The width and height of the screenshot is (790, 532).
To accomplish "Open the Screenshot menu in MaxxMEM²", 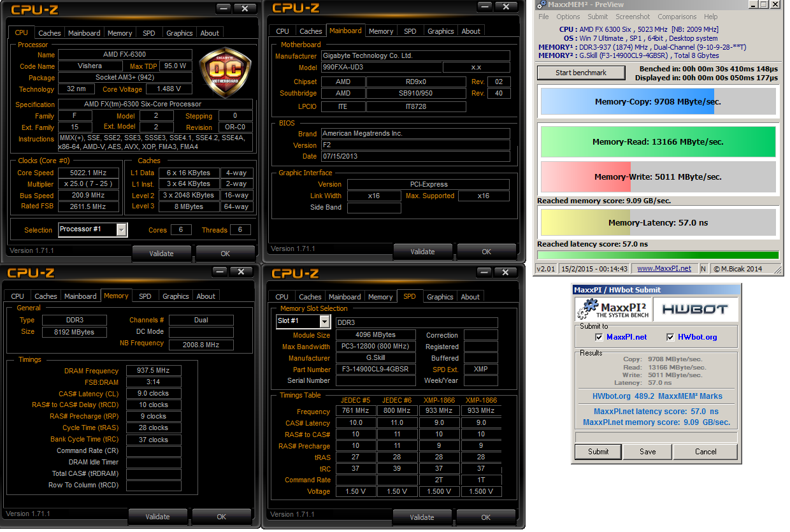I will [x=633, y=17].
